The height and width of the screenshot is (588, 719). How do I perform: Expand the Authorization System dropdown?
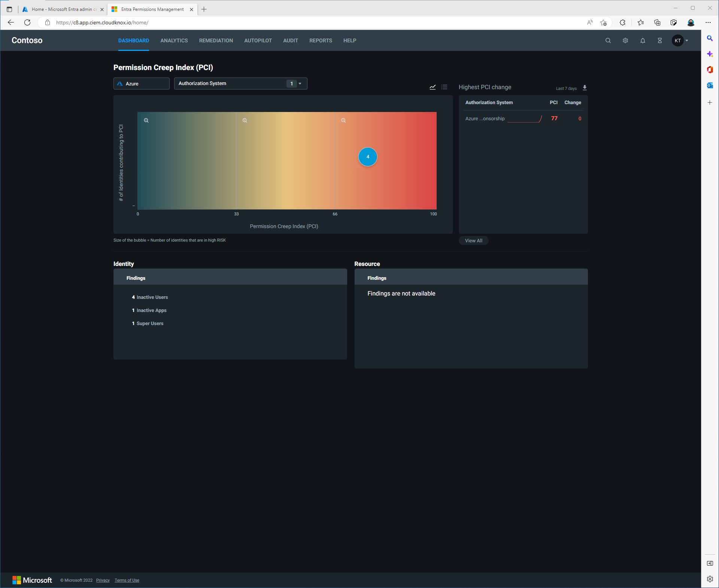point(240,84)
